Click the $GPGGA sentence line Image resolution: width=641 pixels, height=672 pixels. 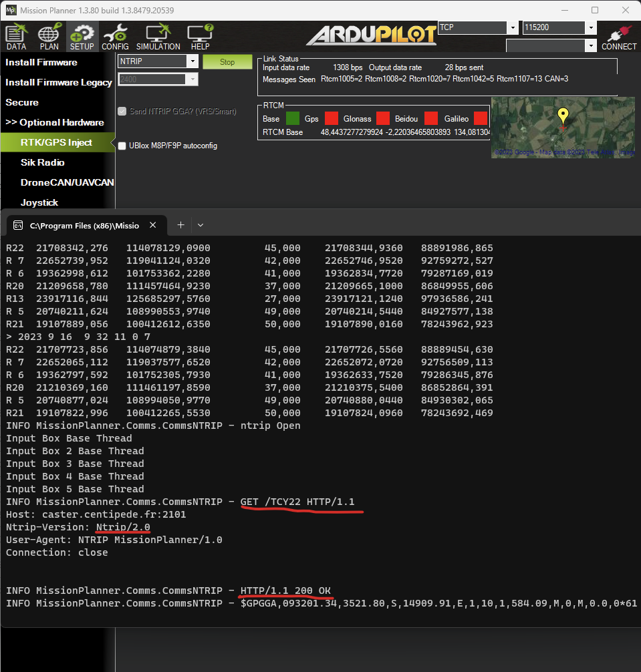tap(438, 603)
